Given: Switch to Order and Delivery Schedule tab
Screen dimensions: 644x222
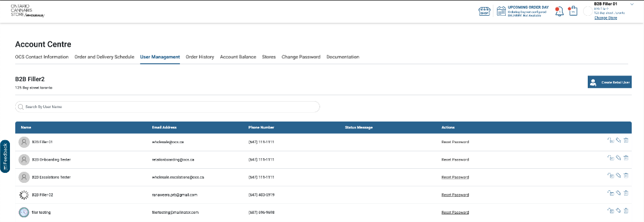Looking at the screenshot, I should pyautogui.click(x=104, y=57).
